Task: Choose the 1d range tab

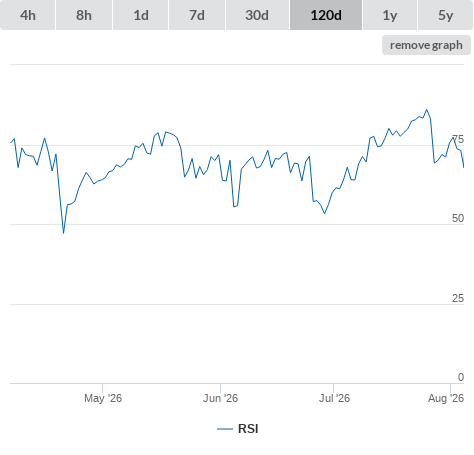Action: click(141, 15)
